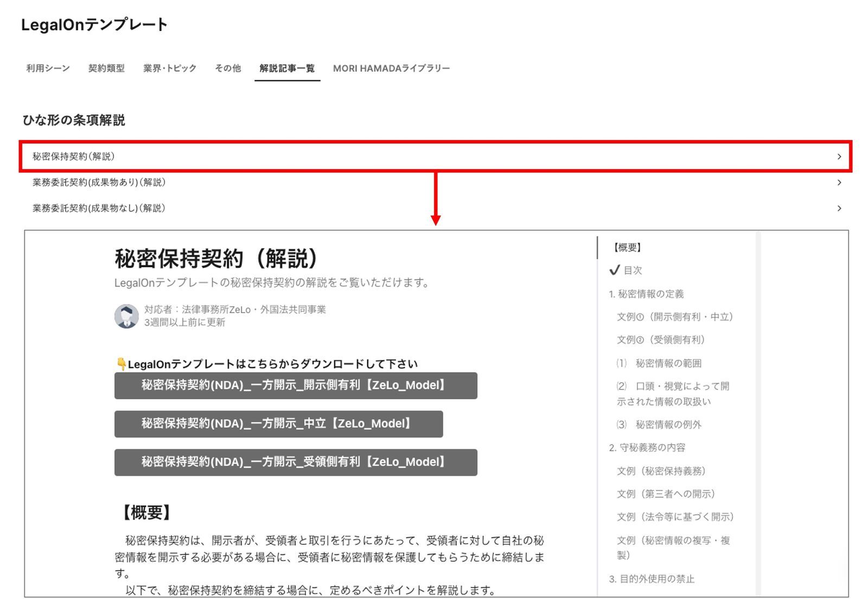Jump to 1. 秘密情報の定義 in contents
The width and height of the screenshot is (868, 599).
pyautogui.click(x=646, y=294)
